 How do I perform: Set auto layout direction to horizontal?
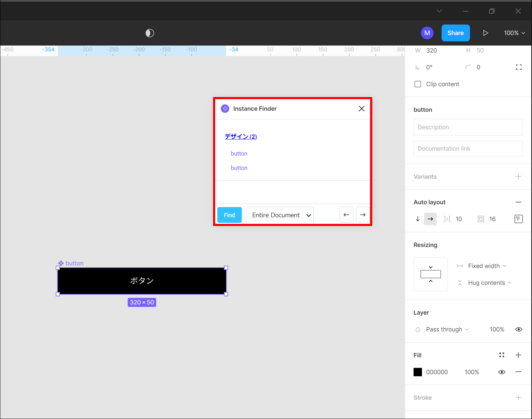click(430, 219)
